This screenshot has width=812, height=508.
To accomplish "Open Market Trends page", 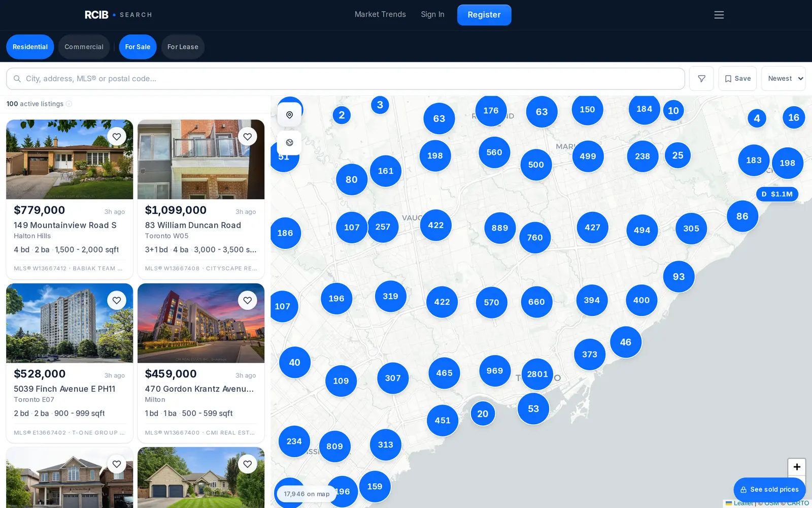I will pos(380,15).
